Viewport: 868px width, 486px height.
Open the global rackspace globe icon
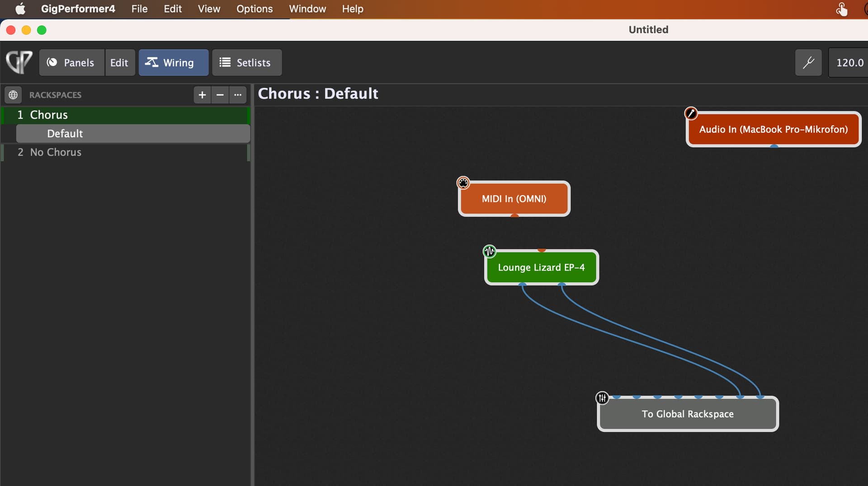coord(13,95)
